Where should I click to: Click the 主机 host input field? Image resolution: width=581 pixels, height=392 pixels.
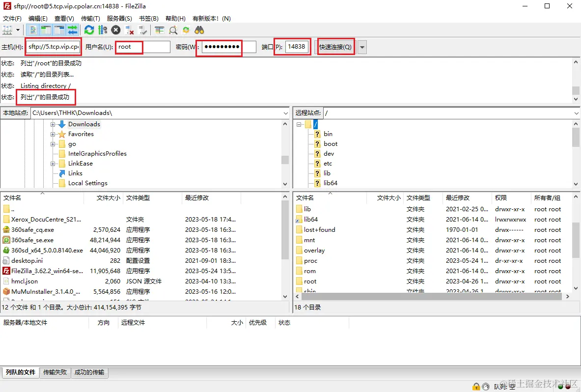point(54,47)
